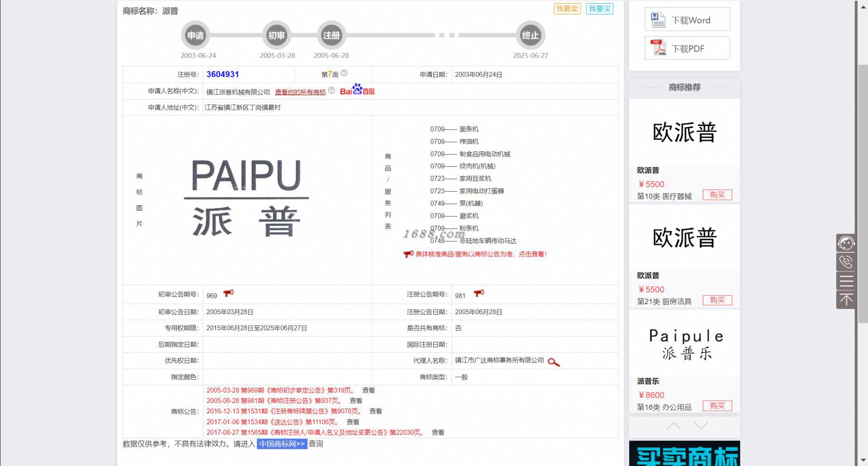Open 欧派普 医疗器械 trademark thumbnail
868x466 pixels.
point(684,132)
